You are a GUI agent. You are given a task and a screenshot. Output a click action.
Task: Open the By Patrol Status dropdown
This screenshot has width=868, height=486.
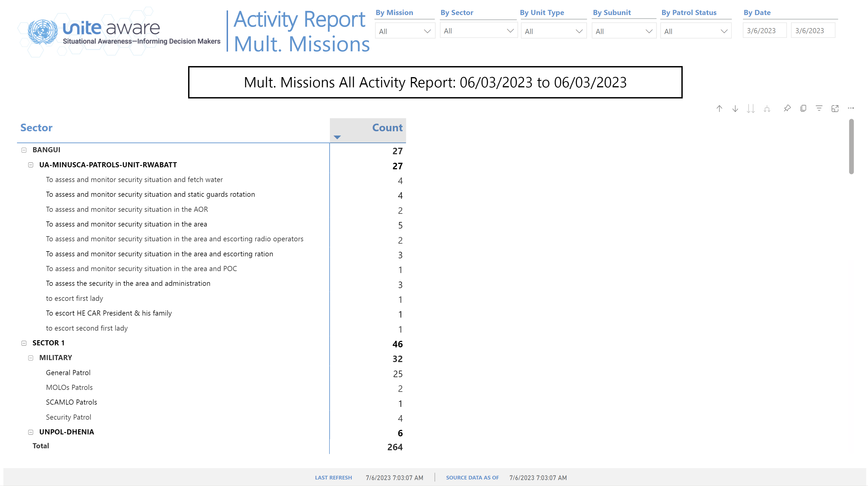point(696,31)
